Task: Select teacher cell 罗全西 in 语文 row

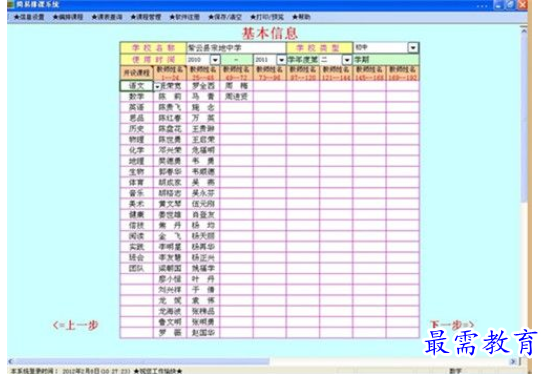Action: [203, 86]
